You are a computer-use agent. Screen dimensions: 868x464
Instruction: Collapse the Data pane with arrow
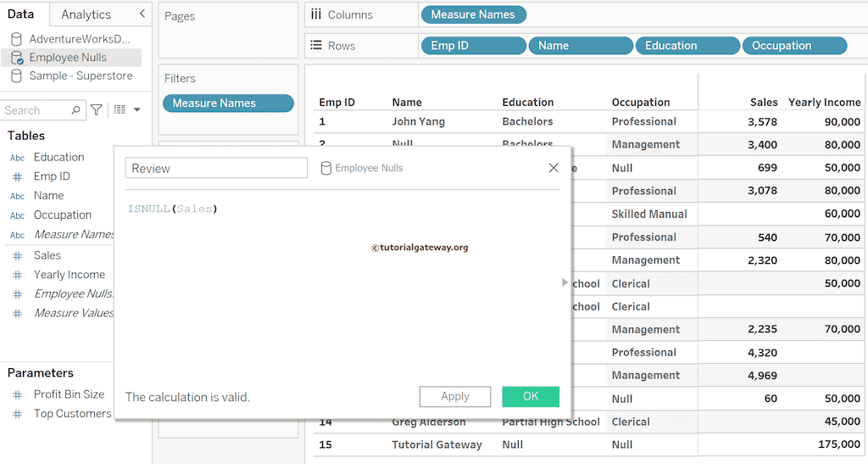(x=142, y=14)
